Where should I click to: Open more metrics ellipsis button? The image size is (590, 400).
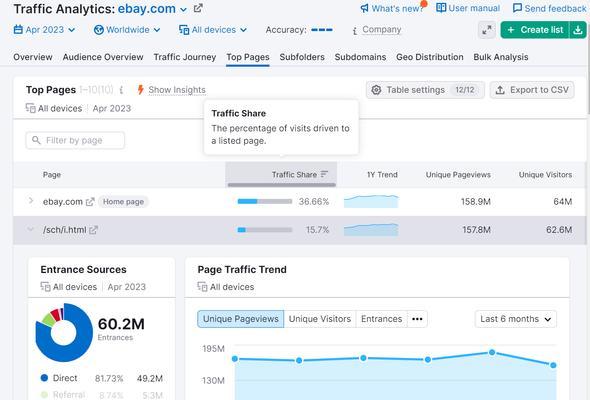417,319
